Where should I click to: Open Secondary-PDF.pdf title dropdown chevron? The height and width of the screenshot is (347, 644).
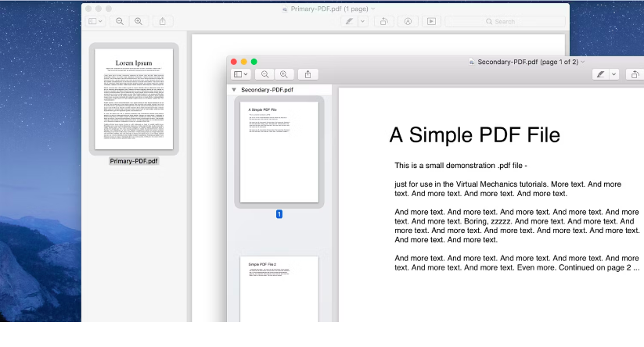[582, 62]
